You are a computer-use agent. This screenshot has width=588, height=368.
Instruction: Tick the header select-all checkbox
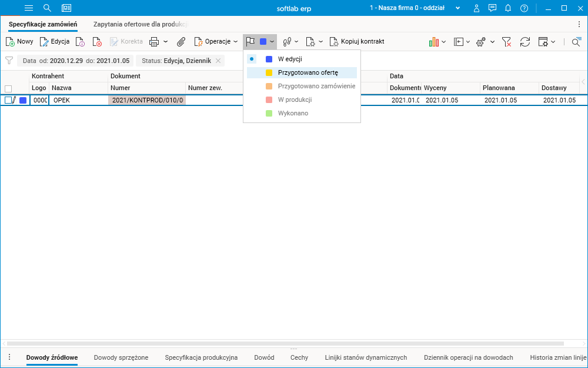(8, 89)
